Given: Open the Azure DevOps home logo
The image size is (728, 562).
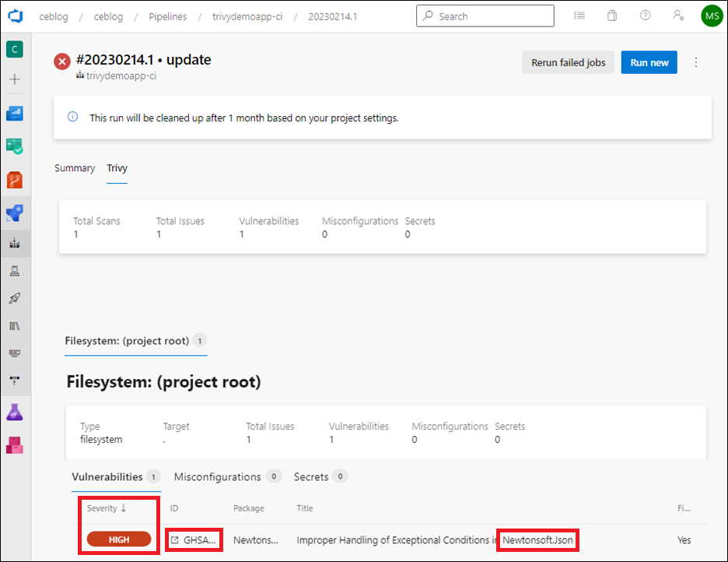Looking at the screenshot, I should [x=16, y=16].
